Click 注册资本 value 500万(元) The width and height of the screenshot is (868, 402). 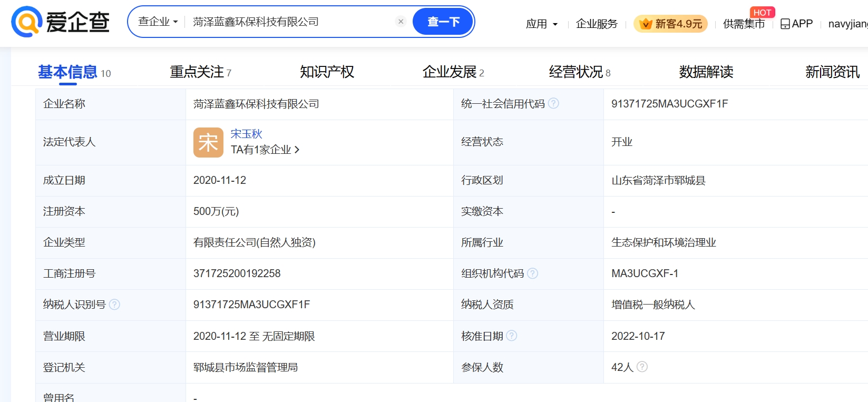click(x=216, y=211)
